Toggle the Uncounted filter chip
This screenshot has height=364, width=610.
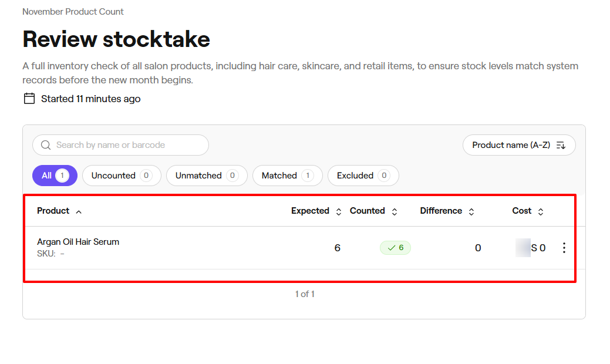[122, 176]
